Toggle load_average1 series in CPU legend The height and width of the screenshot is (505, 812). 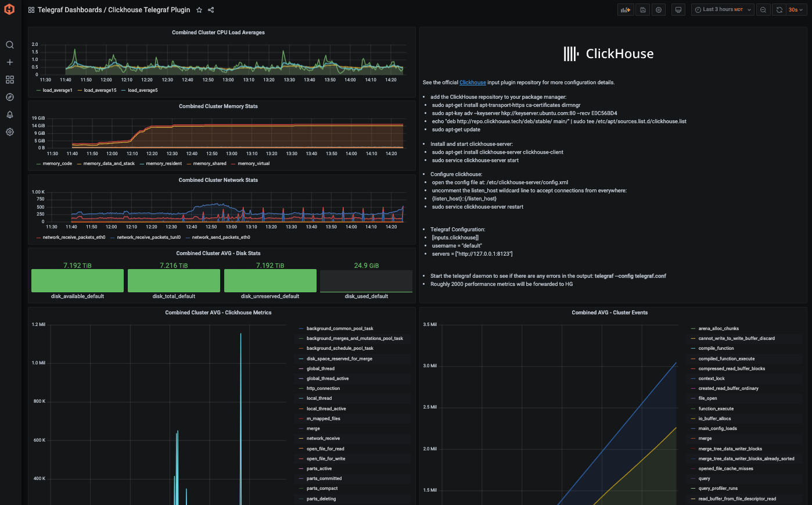(x=58, y=90)
